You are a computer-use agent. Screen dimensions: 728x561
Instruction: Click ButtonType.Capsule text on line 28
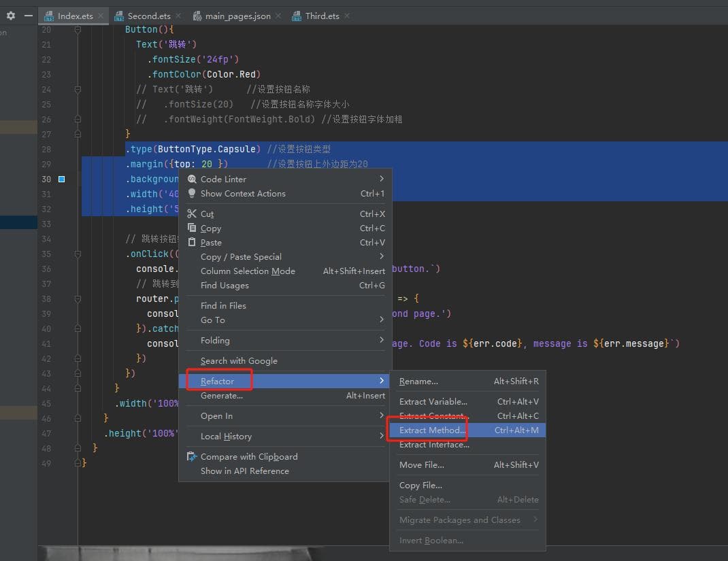pos(207,149)
